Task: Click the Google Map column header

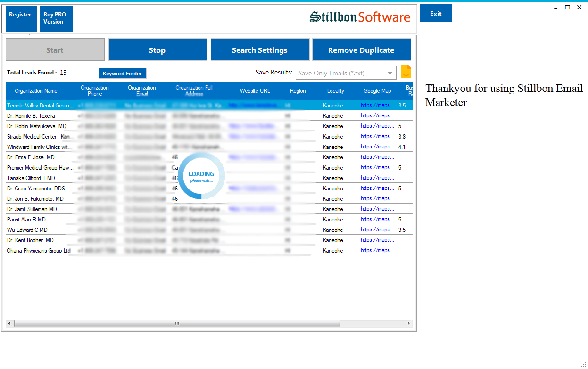Action: [377, 91]
